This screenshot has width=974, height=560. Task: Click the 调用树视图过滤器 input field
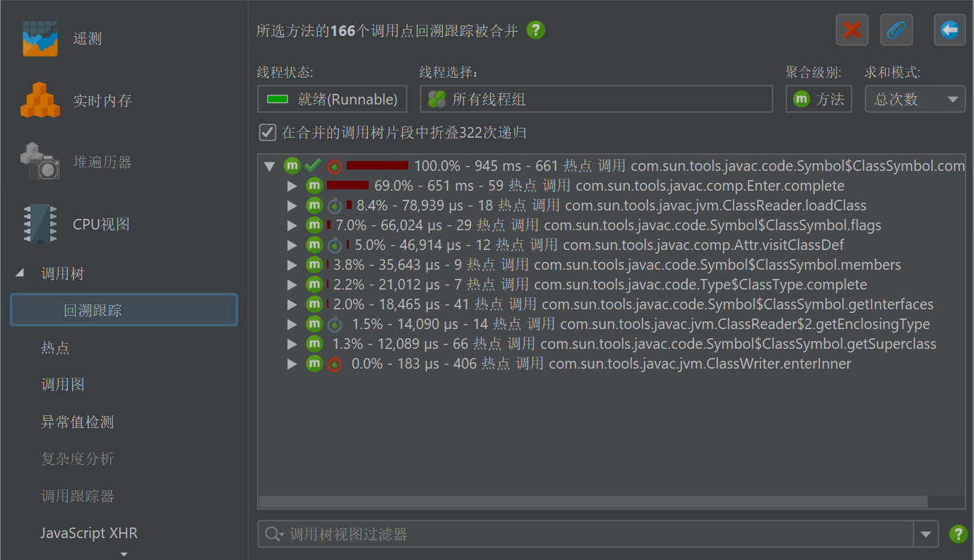click(x=586, y=535)
